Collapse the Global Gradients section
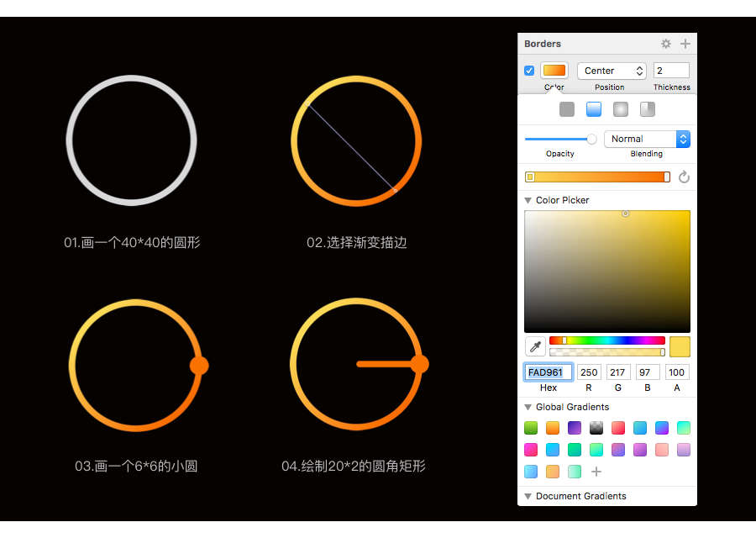 click(x=528, y=407)
